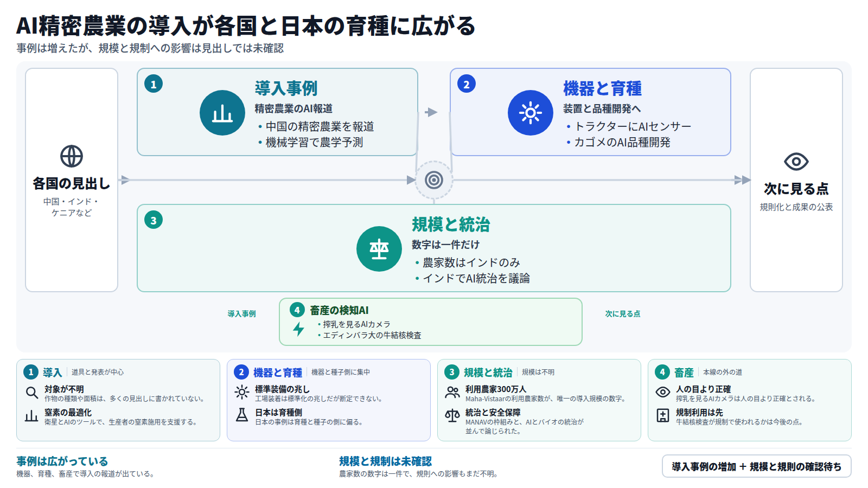This screenshot has width=868, height=488.
Task: Click the bullet インドでAI統治を議論
Action: [x=476, y=278]
